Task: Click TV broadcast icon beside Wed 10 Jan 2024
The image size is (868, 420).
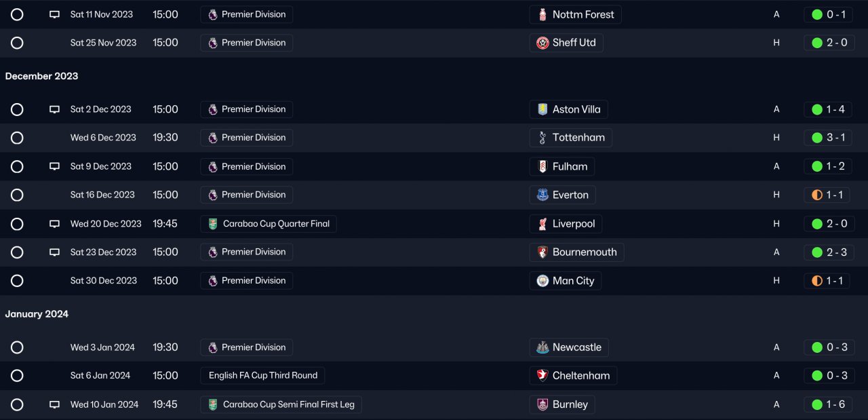Action: pyautogui.click(x=55, y=404)
